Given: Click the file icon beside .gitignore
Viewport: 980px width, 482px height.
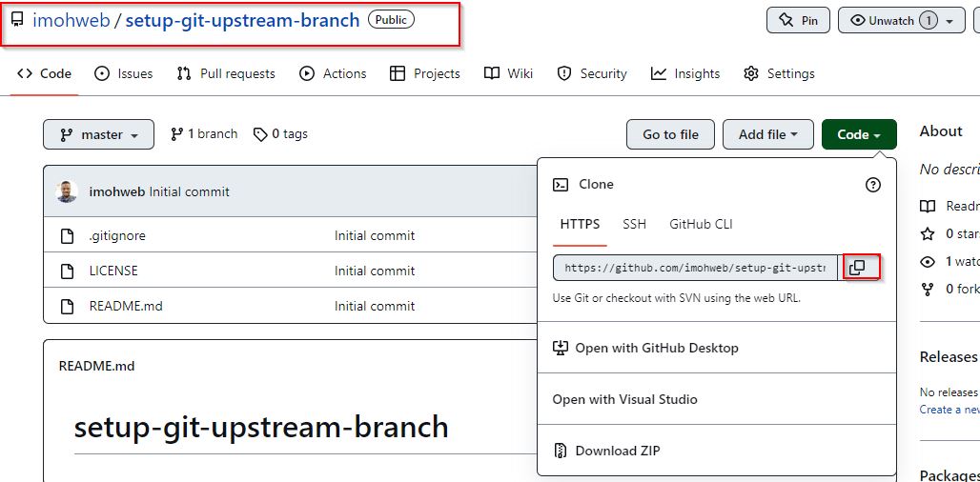Looking at the screenshot, I should (66, 236).
